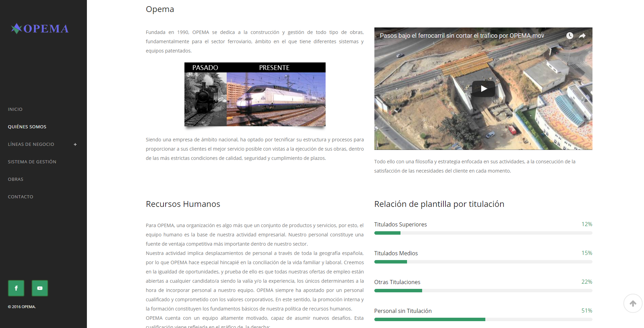Click the OPEMA logo in the sidebar
Viewport: 644px width, 328px height.
39,28
